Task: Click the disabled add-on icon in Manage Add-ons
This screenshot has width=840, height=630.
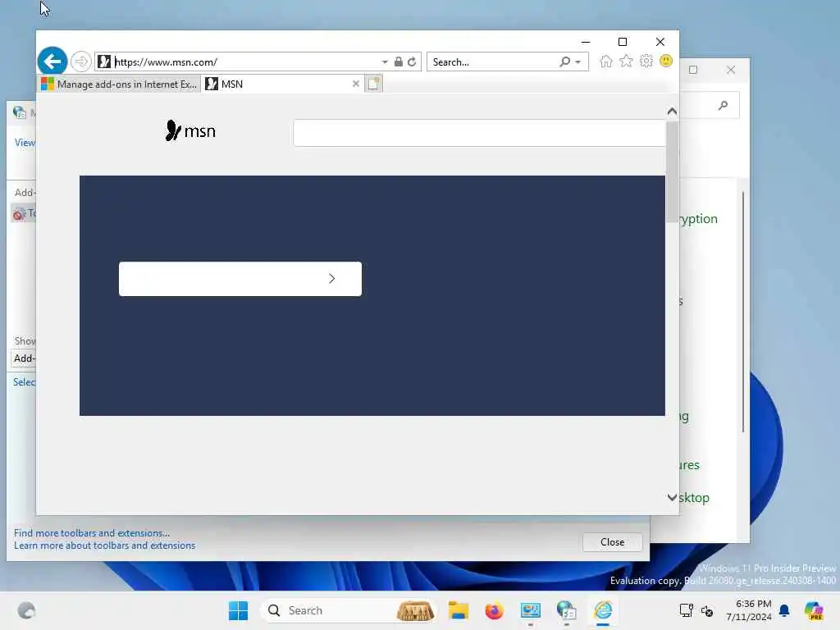Action: [x=20, y=214]
